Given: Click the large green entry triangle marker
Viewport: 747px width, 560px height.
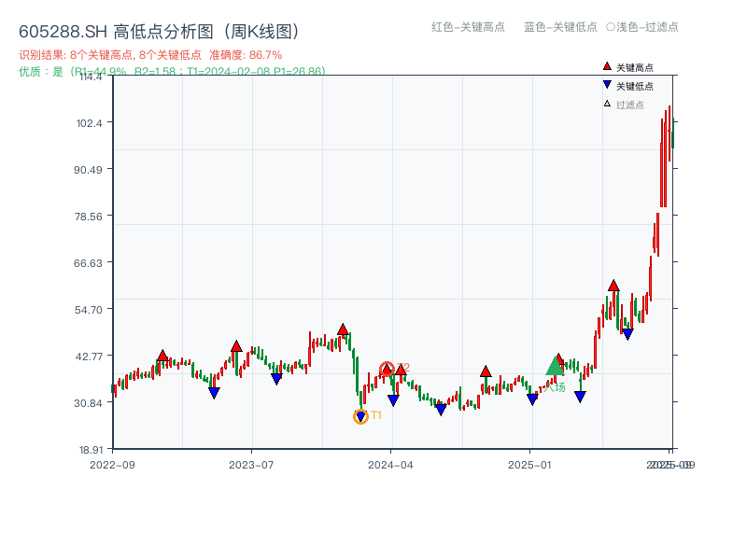Looking at the screenshot, I should 555,366.
